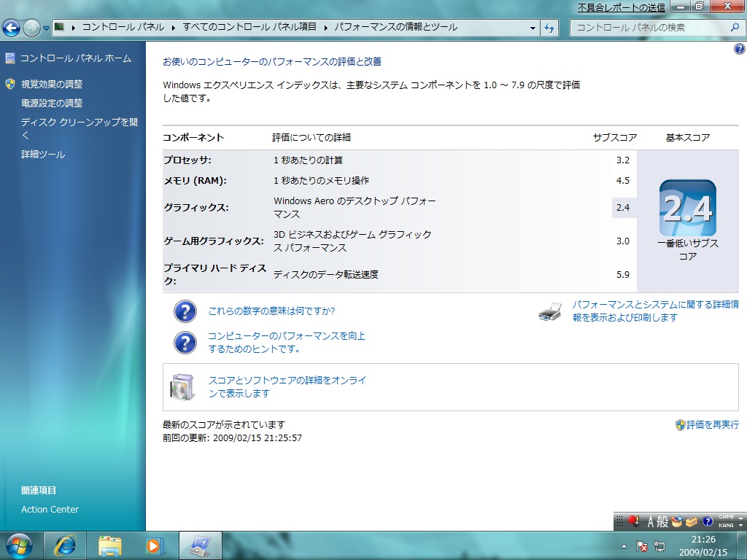Viewport: 747px width, 560px height.
Task: Click the Control Panel Home icon
Action: tap(10, 58)
